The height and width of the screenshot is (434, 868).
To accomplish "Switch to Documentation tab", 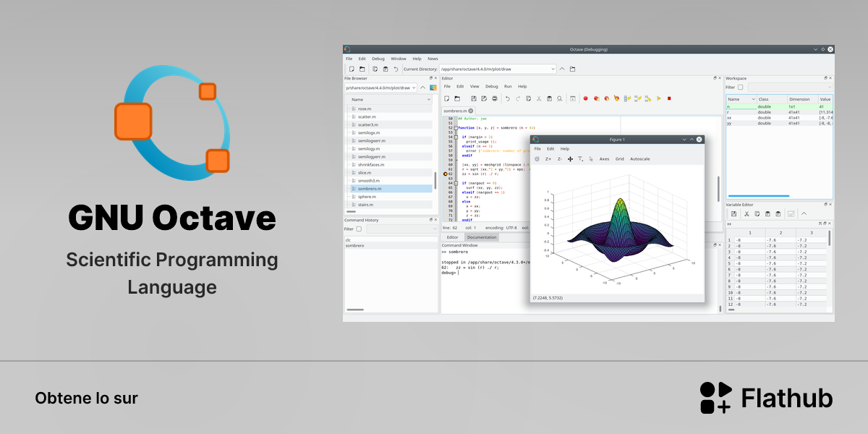I will click(x=481, y=237).
